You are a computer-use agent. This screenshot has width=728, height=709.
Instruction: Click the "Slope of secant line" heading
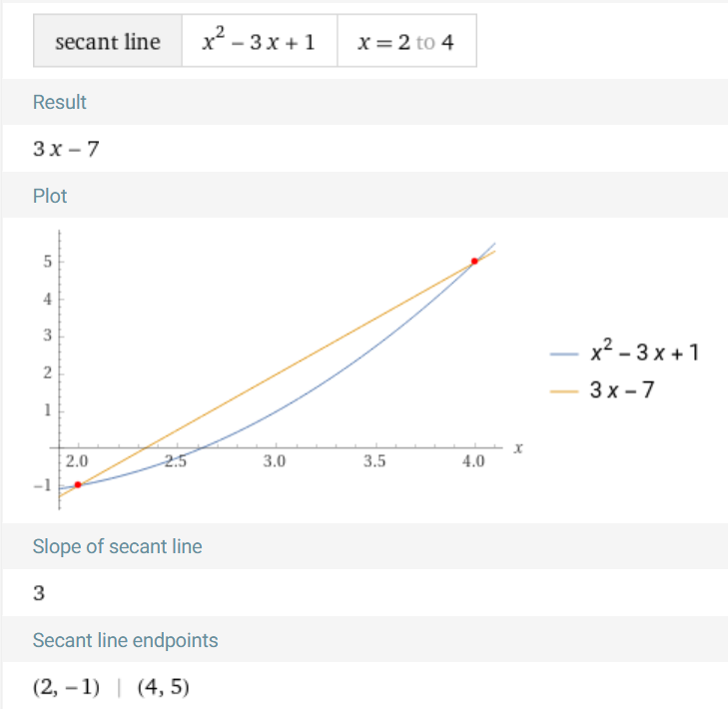[117, 546]
